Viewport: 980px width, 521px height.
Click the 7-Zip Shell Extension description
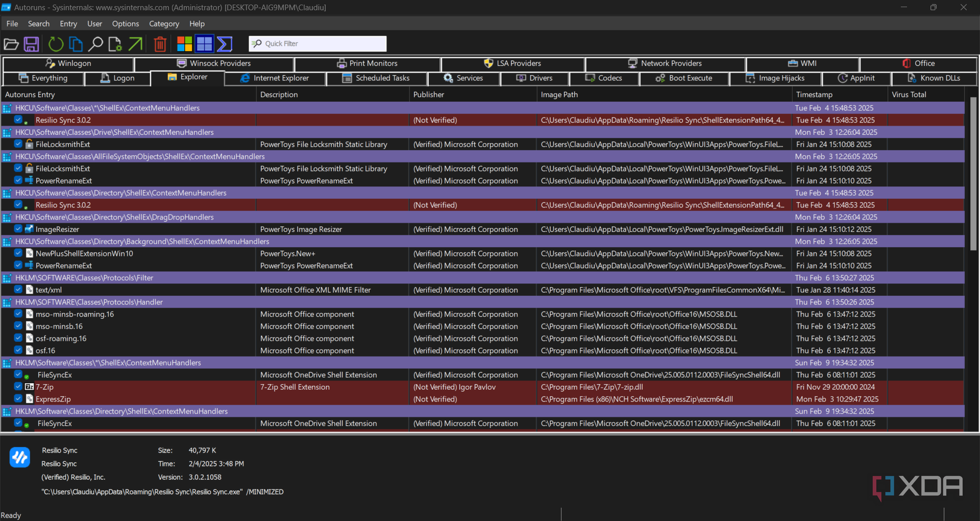point(295,387)
